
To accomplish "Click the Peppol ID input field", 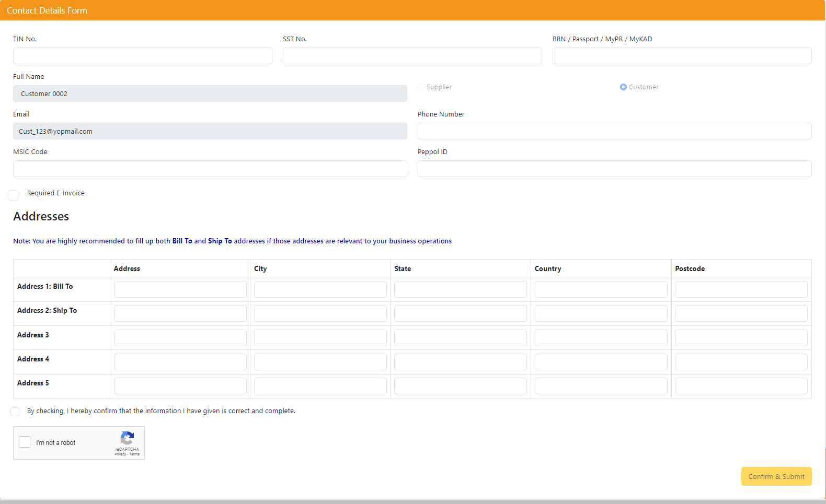I will (x=614, y=169).
